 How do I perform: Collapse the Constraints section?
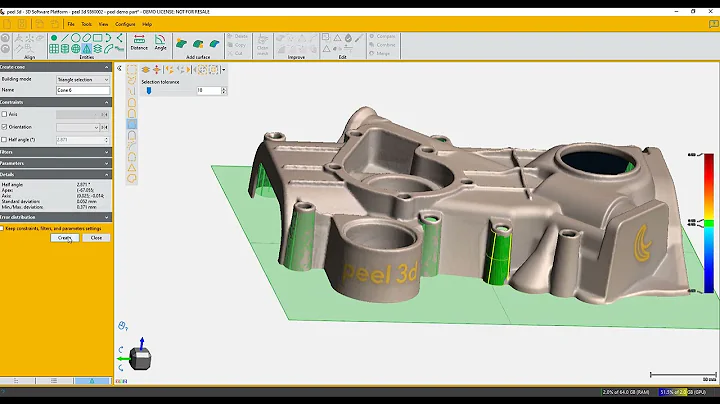(107, 102)
